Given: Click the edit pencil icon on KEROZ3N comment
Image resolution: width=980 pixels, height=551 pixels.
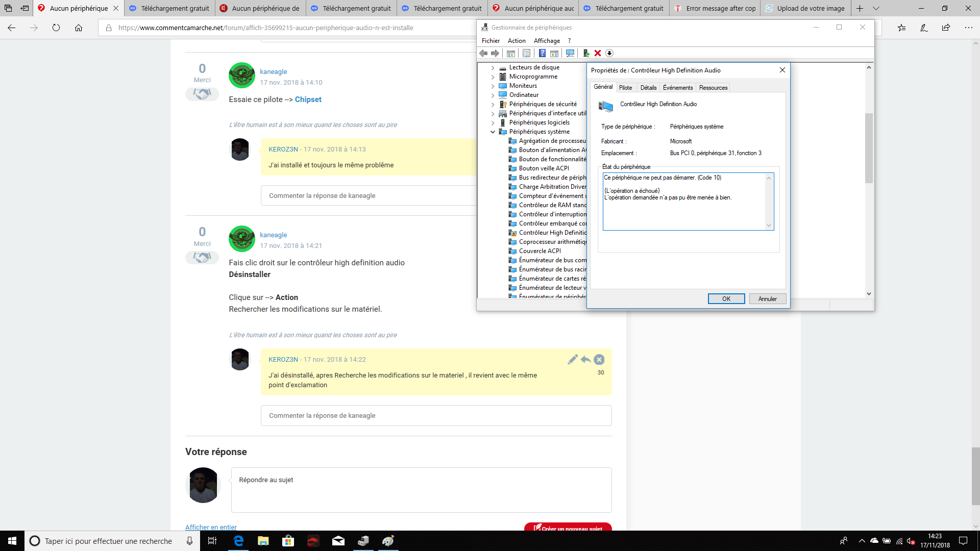Looking at the screenshot, I should 572,360.
